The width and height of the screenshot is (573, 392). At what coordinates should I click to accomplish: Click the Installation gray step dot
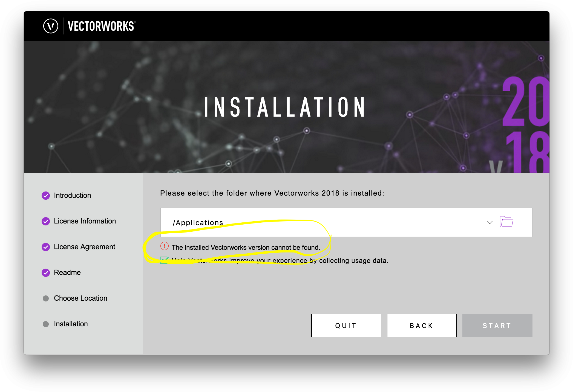click(46, 324)
